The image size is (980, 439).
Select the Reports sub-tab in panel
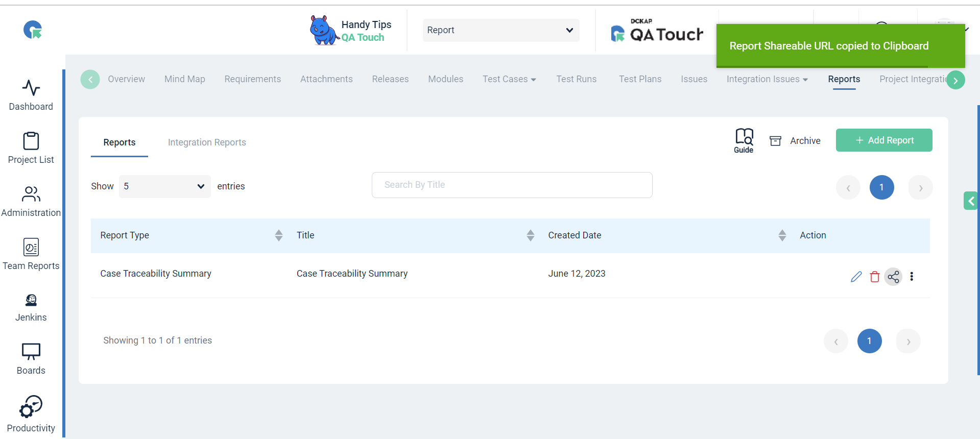tap(119, 142)
